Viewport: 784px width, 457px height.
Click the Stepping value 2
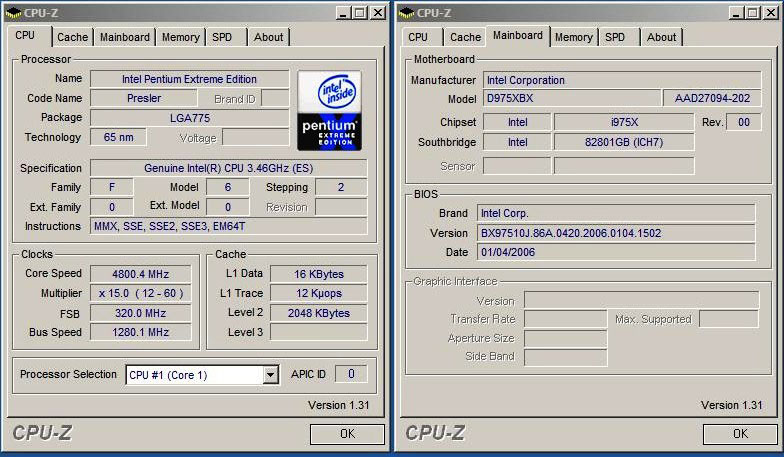[341, 187]
